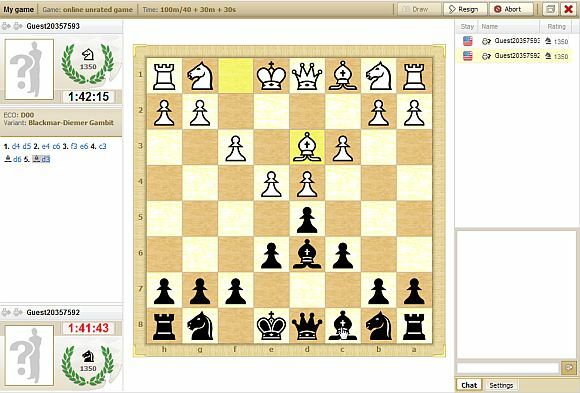This screenshot has height=393, width=580.
Task: Switch to the Settings tab
Action: [501, 385]
